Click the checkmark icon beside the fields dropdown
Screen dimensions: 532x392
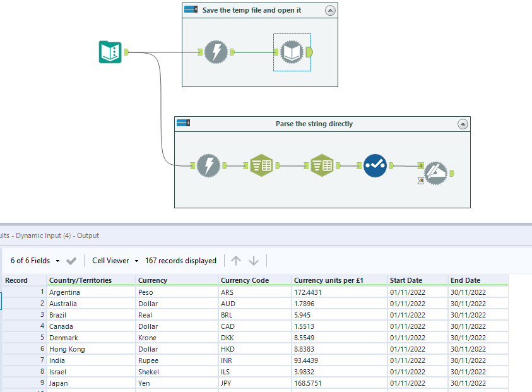coord(71,260)
